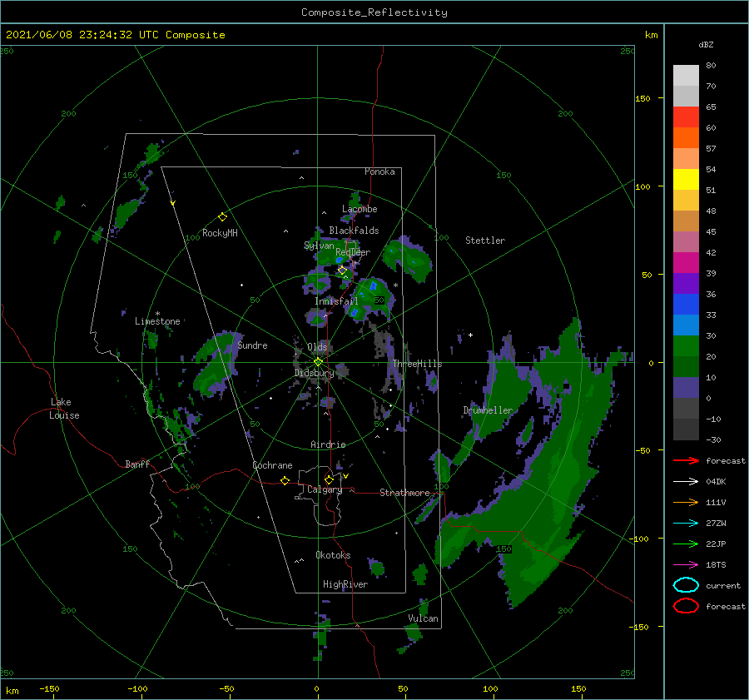Click the Sylvan label

319,246
